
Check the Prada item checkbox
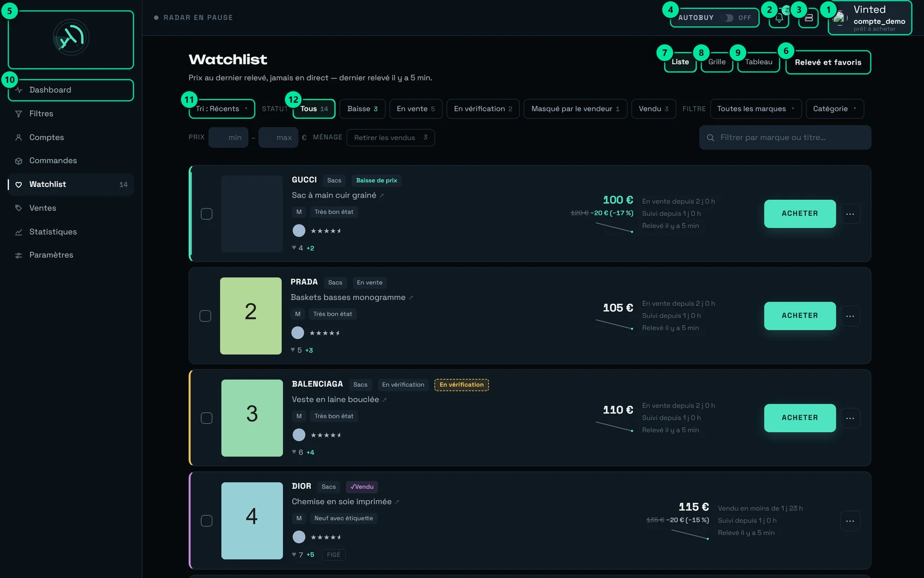click(x=205, y=316)
